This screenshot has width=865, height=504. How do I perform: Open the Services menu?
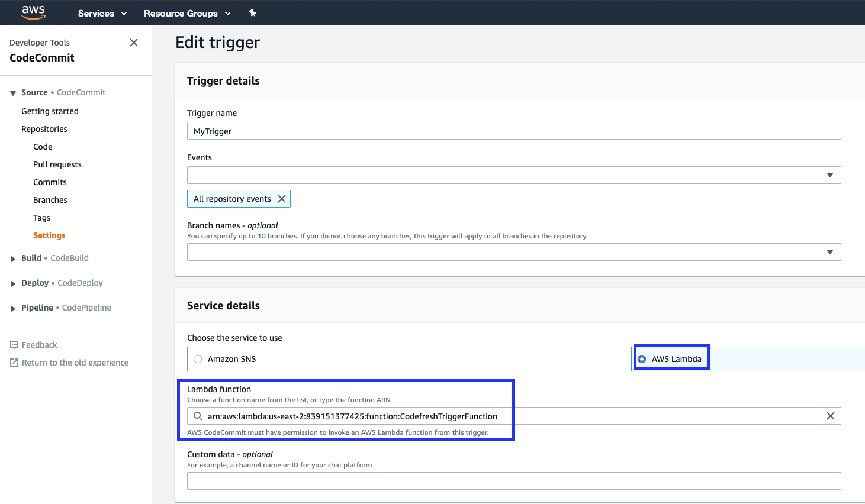pos(102,13)
